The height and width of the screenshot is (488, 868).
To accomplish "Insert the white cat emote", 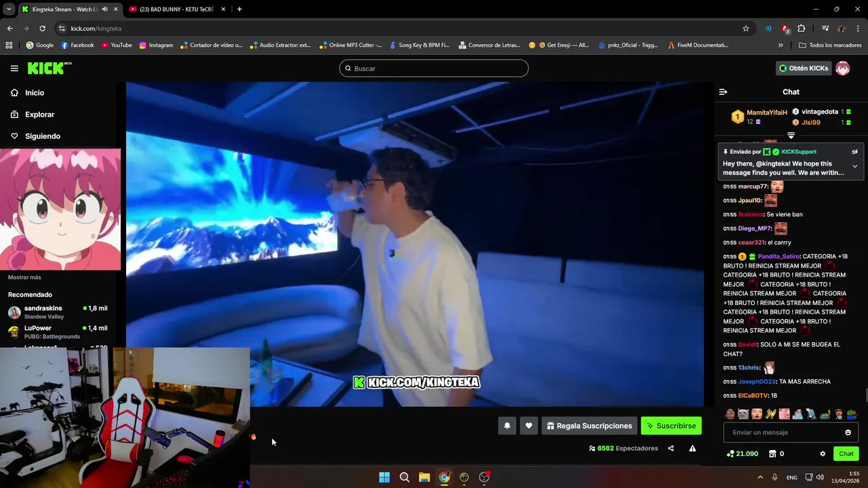I will tap(743, 414).
